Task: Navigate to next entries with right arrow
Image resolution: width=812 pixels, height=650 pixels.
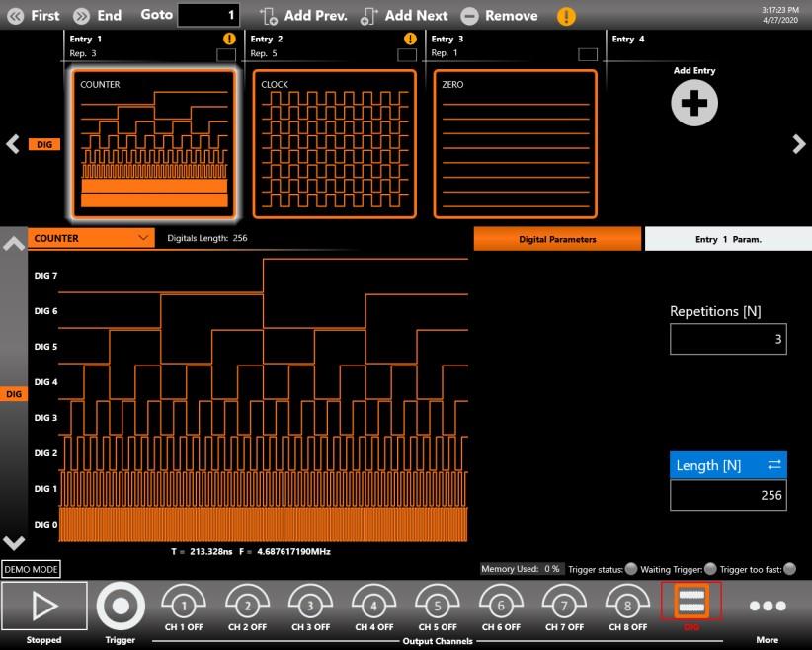Action: click(799, 144)
